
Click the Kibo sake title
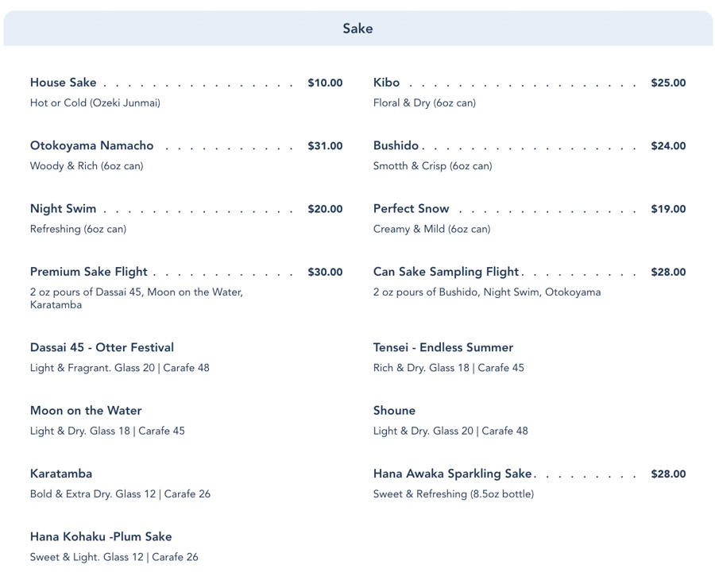[387, 83]
